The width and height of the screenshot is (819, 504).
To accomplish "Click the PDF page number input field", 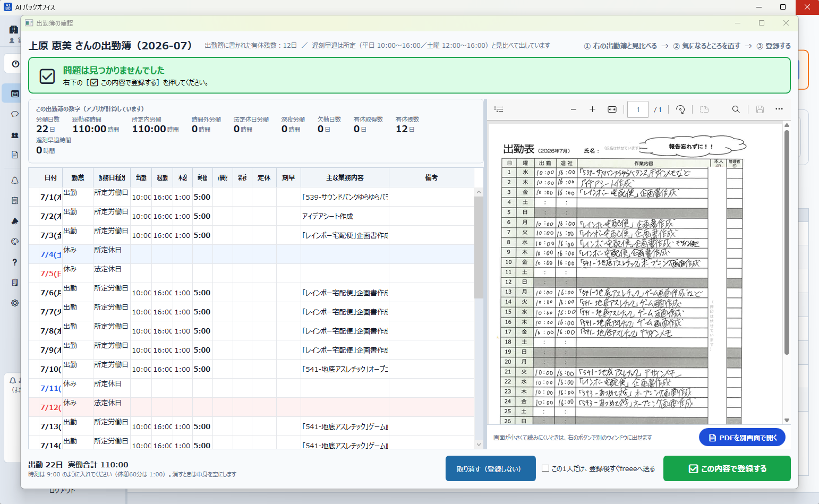I will [638, 109].
